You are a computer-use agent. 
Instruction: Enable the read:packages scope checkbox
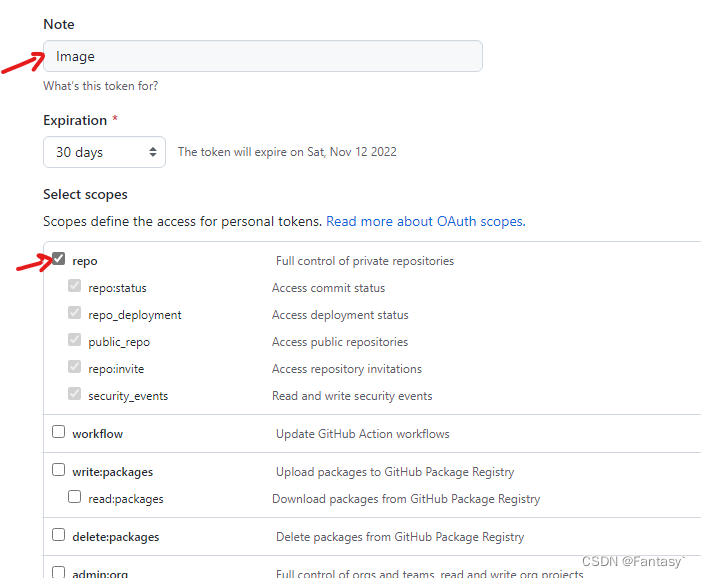click(x=75, y=497)
